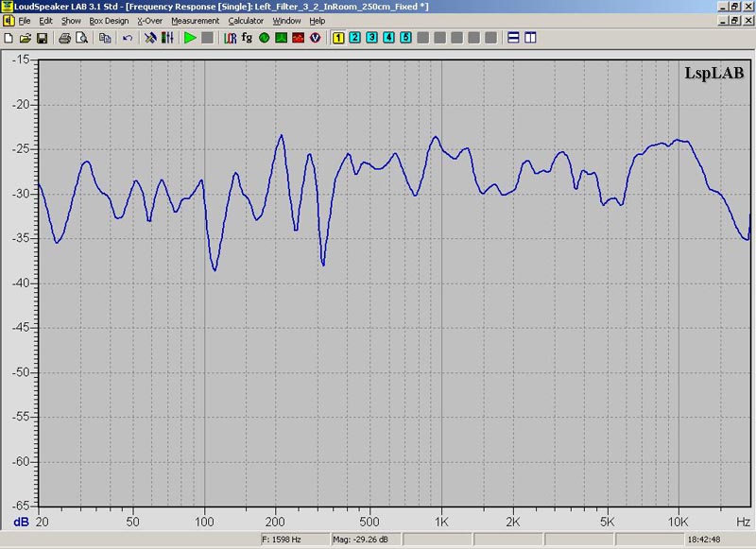Toggle curve slot 1 yellow button
Image resolution: width=756 pixels, height=549 pixels.
point(338,38)
